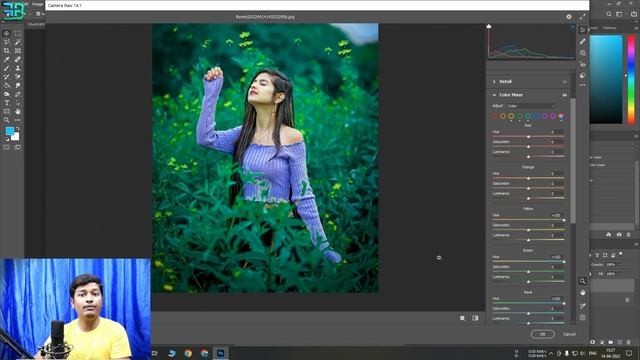Image resolution: width=640 pixels, height=360 pixels.
Task: Delete layer trash icon in Layers panel
Action: pos(629,342)
